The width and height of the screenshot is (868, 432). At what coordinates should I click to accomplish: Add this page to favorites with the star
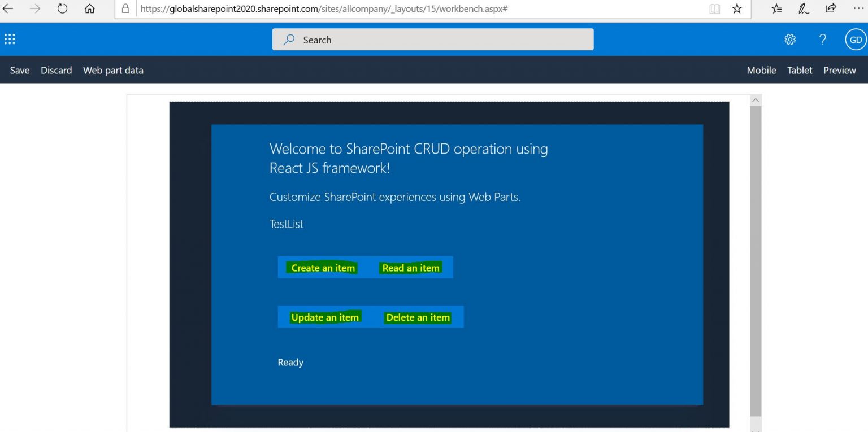(x=736, y=8)
